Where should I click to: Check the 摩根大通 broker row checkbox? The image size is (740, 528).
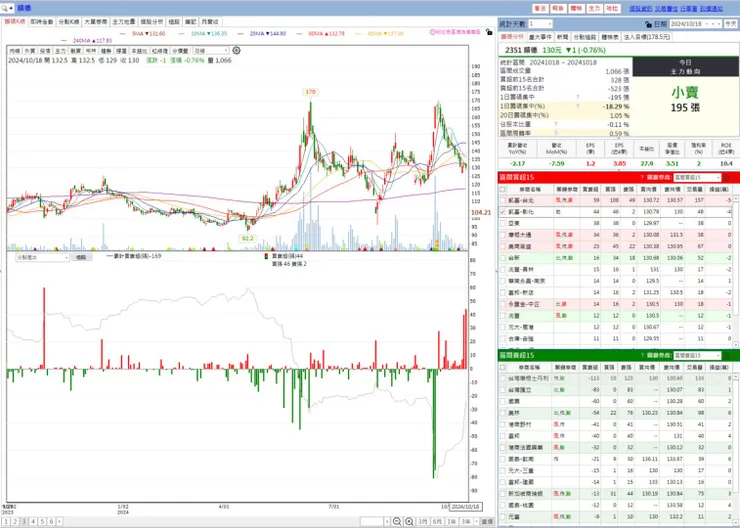pyautogui.click(x=503, y=235)
